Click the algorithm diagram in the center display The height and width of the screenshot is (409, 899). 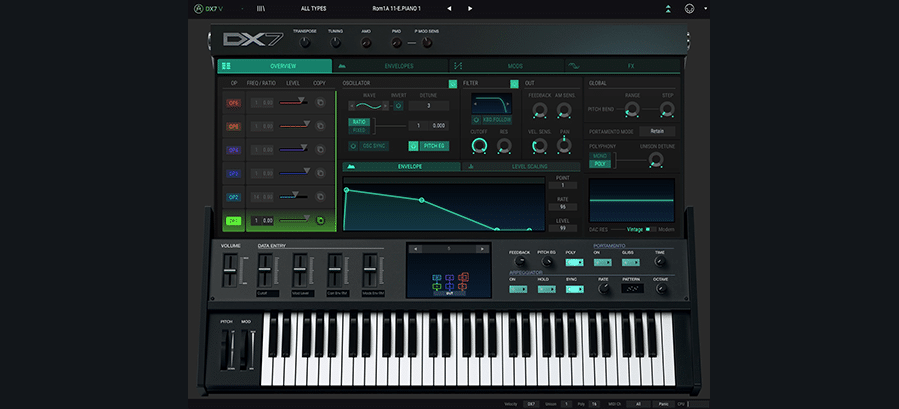point(450,282)
